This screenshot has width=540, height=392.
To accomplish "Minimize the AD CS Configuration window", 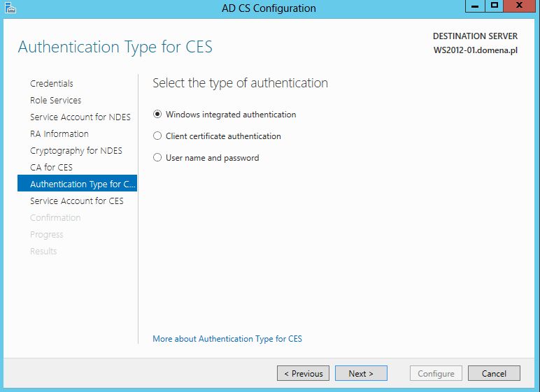I will tap(475, 6).
